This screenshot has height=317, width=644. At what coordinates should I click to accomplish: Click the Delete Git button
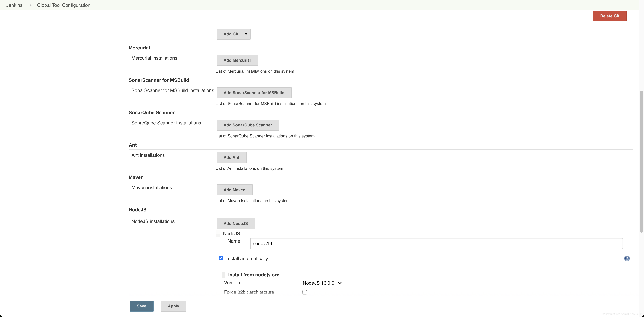(x=609, y=16)
